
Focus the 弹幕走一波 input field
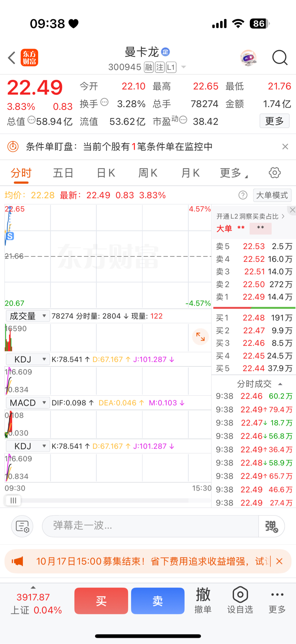tap(150, 526)
